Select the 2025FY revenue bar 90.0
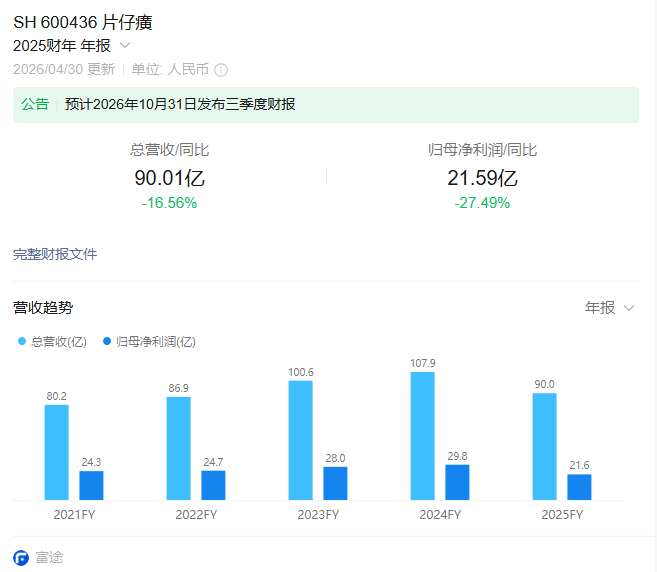 click(544, 446)
